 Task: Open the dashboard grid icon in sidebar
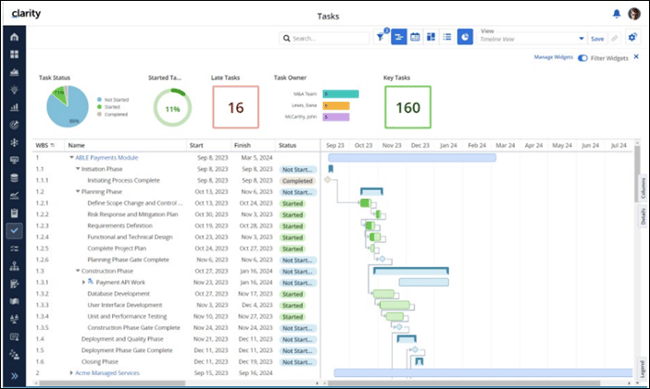14,54
